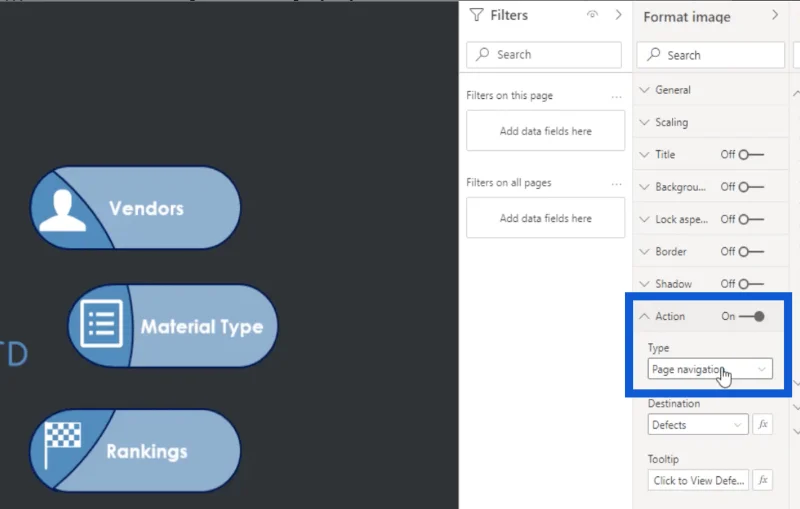This screenshot has width=800, height=509.
Task: Click the Vendors navigation button
Action: pos(135,208)
